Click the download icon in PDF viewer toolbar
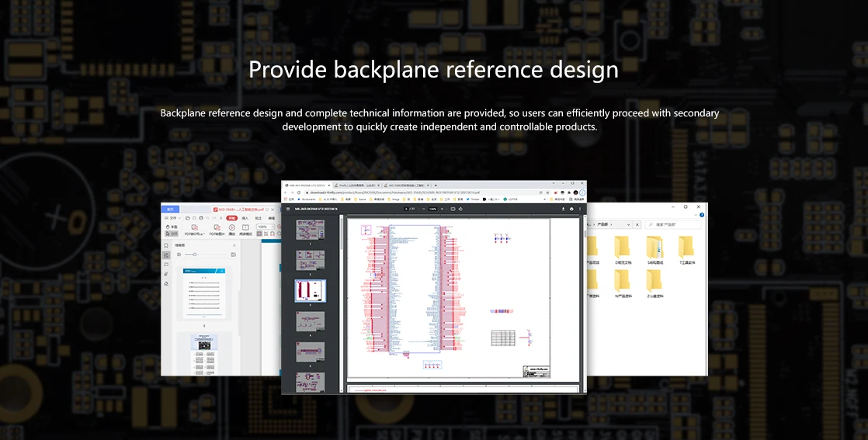The image size is (868, 440). click(563, 209)
